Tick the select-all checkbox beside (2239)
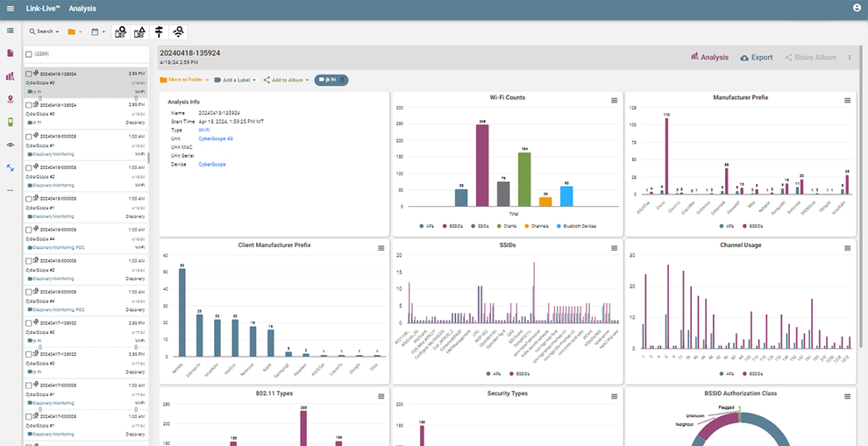This screenshot has width=868, height=446. pyautogui.click(x=29, y=54)
